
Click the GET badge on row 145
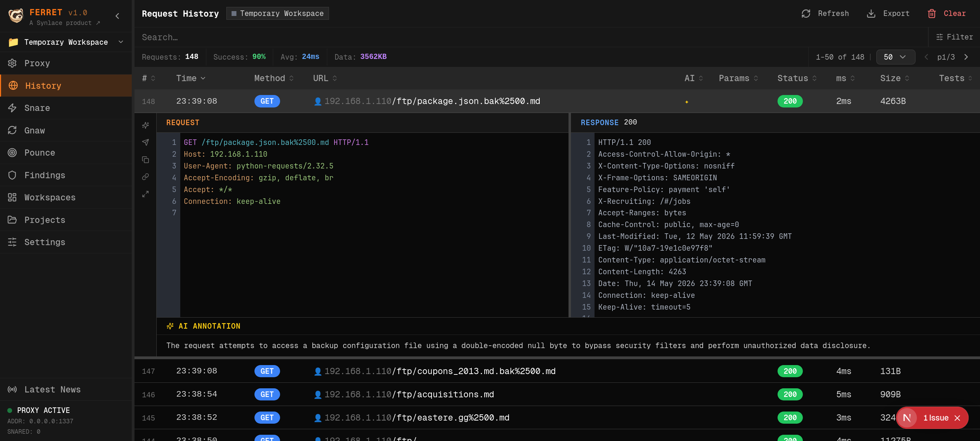[267, 418]
